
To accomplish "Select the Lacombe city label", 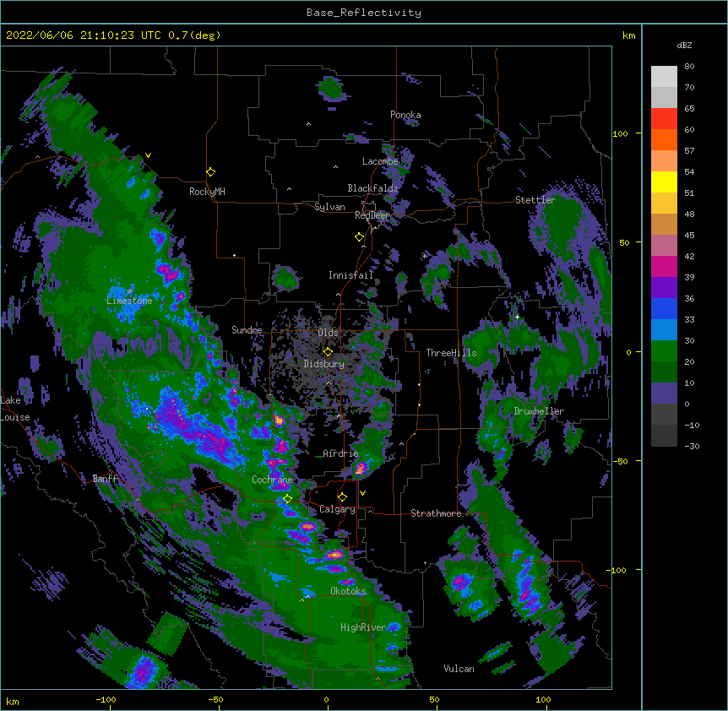I will click(x=380, y=161).
